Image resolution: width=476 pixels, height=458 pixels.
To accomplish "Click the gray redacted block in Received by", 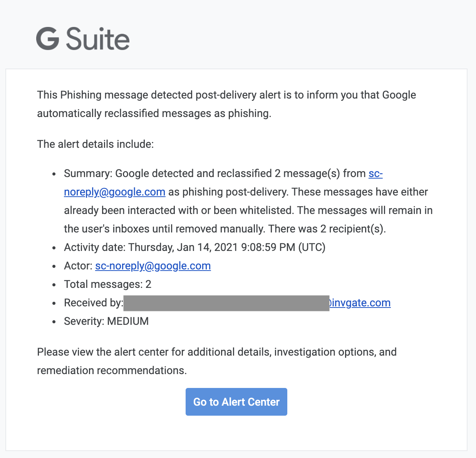I will tap(226, 303).
